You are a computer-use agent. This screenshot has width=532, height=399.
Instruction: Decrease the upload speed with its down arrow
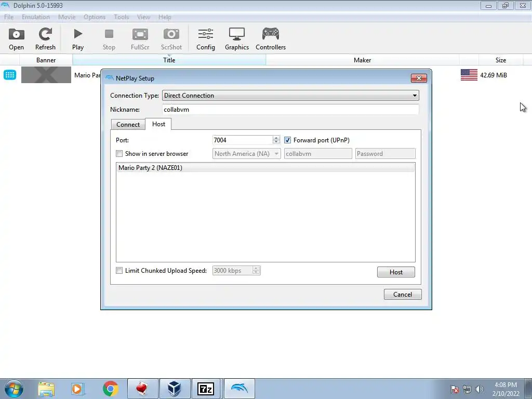point(256,272)
